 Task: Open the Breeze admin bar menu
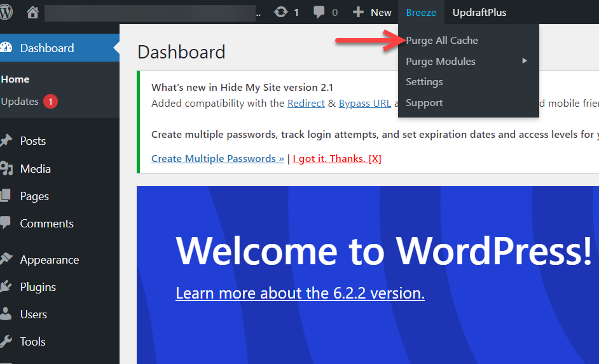(x=421, y=12)
